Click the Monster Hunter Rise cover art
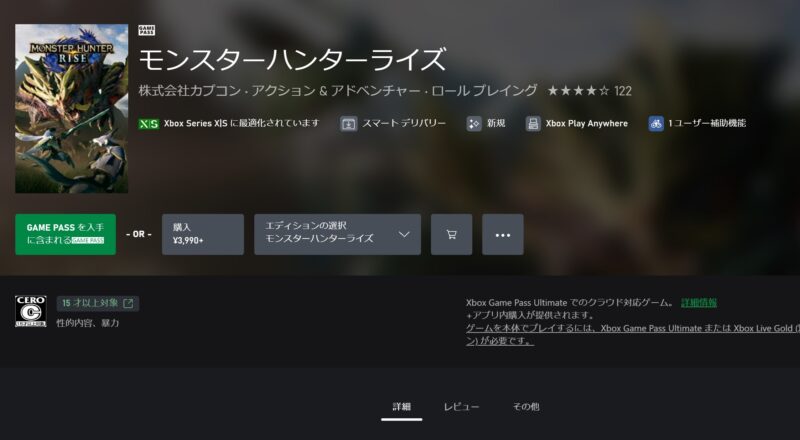This screenshot has height=440, width=800. coord(71,108)
